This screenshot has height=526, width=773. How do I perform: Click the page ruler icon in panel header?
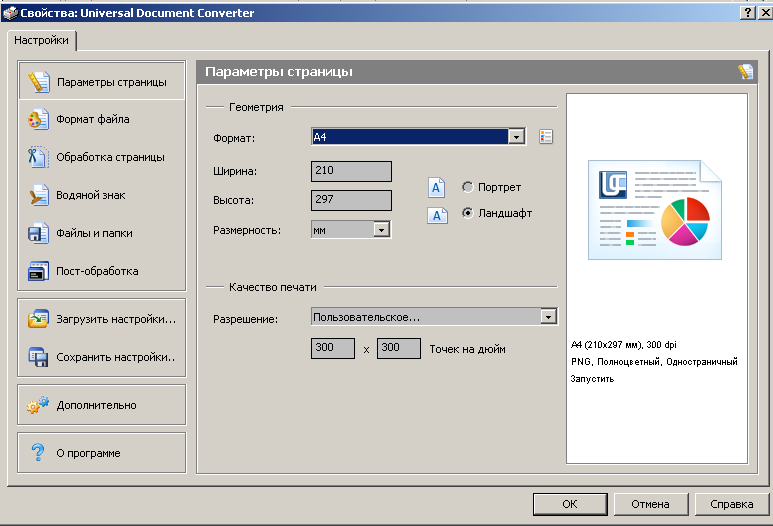tap(746, 72)
